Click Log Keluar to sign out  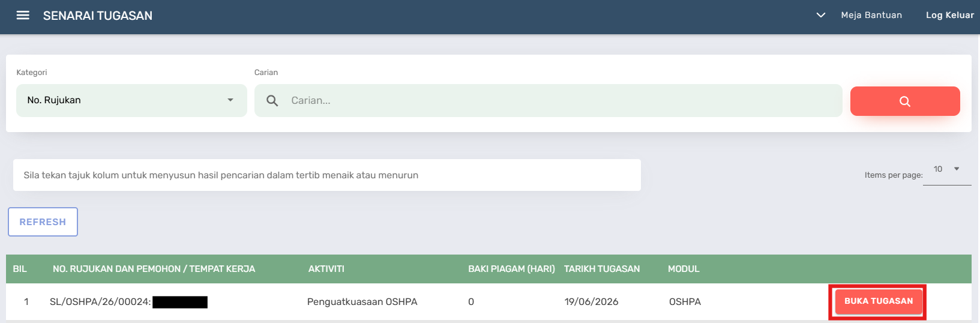(x=949, y=15)
